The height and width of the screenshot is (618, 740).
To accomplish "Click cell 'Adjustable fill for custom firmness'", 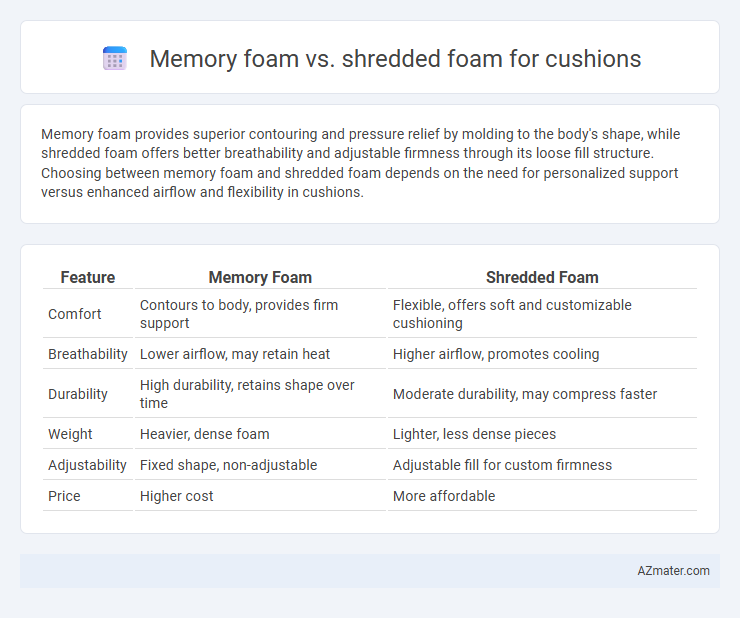I will (542, 465).
